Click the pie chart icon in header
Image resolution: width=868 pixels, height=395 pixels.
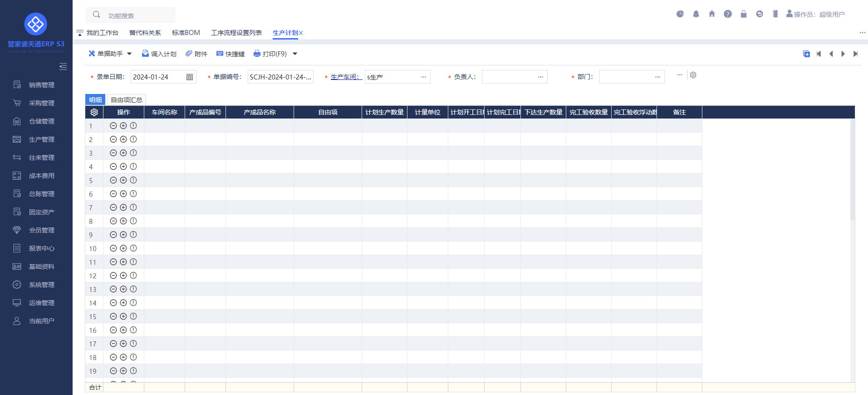[x=680, y=14]
